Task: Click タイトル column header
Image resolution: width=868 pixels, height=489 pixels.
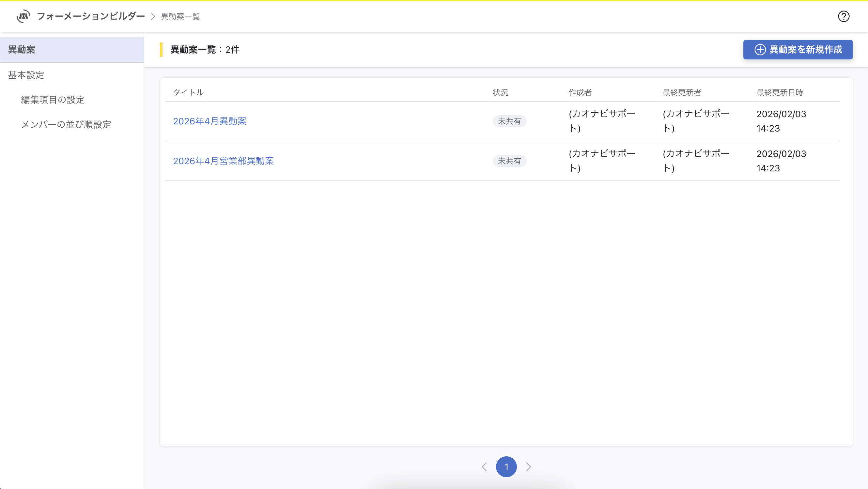Action: [x=188, y=92]
